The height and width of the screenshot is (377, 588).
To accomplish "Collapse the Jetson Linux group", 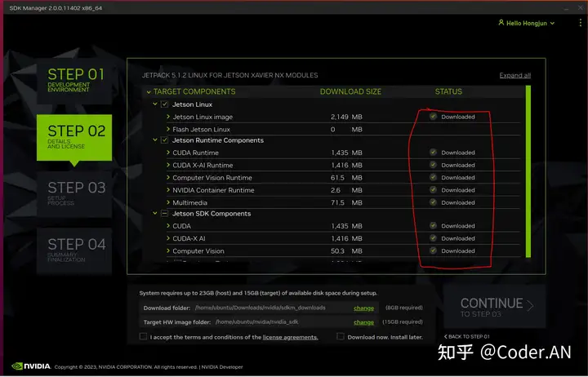I will coord(154,104).
